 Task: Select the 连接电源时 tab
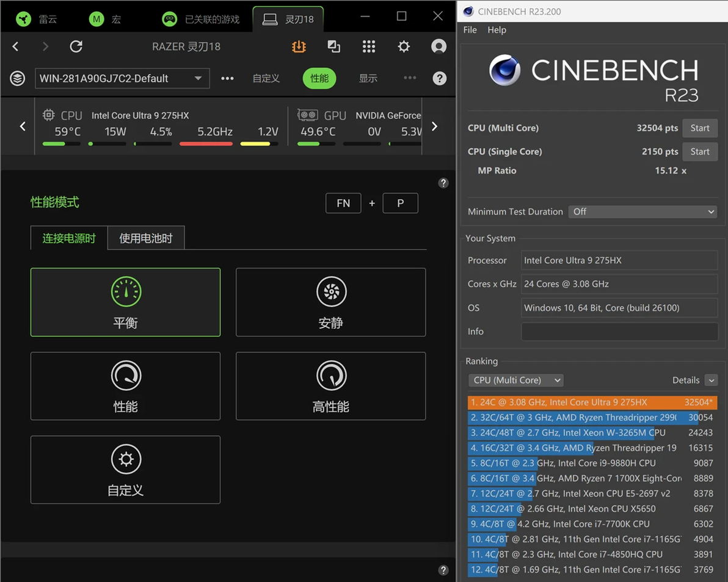point(69,238)
